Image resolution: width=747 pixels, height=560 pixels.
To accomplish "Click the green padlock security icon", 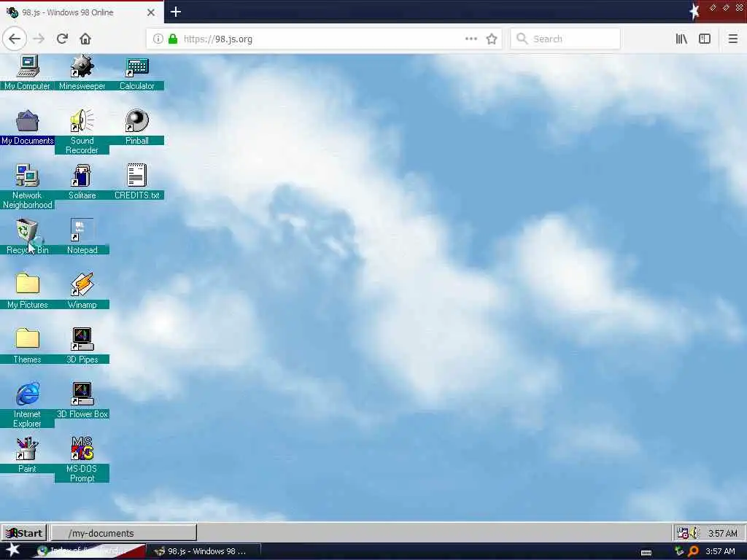I will point(173,39).
